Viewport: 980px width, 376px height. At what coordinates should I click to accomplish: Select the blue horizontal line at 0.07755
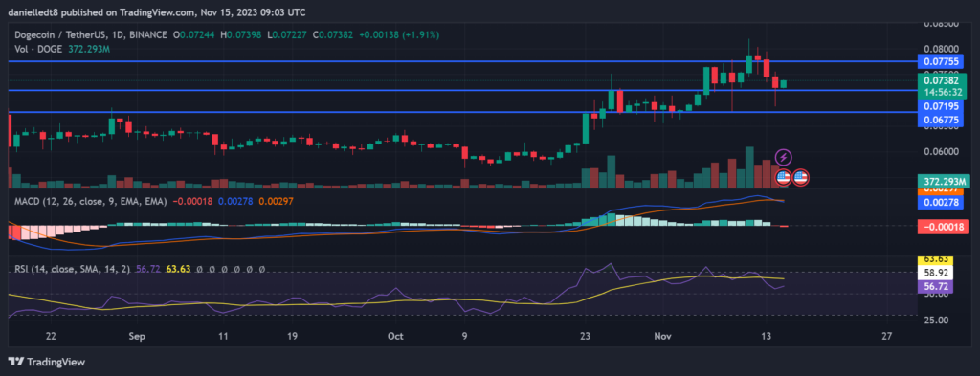[x=462, y=61]
